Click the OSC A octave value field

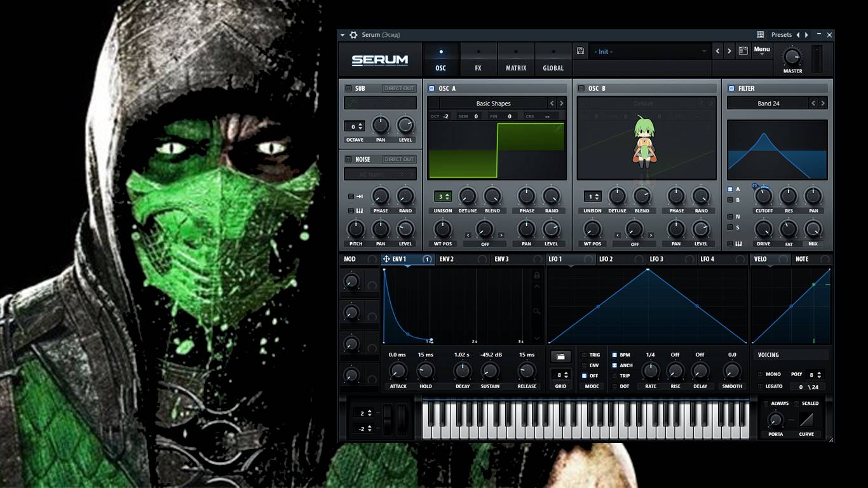pos(446,116)
